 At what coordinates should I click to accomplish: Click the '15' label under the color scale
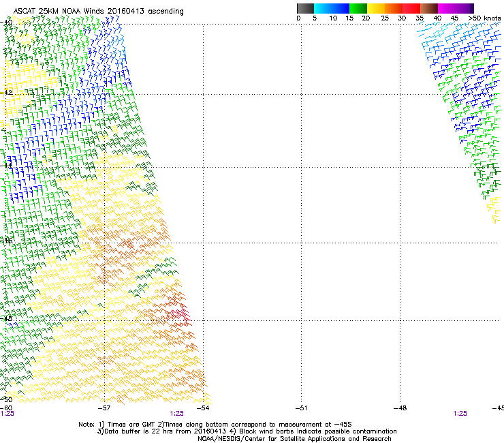pos(349,18)
